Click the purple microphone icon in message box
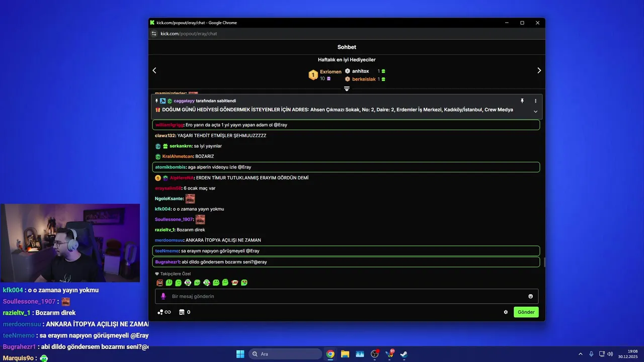Image resolution: width=644 pixels, height=362 pixels. click(163, 297)
